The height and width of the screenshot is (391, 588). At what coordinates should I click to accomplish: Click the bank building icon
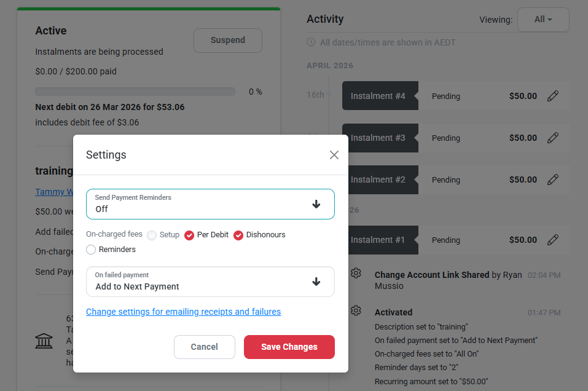tap(44, 341)
